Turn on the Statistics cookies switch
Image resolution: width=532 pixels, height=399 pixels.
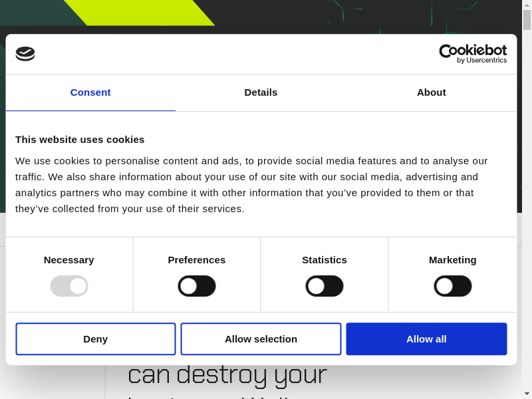coord(325,286)
